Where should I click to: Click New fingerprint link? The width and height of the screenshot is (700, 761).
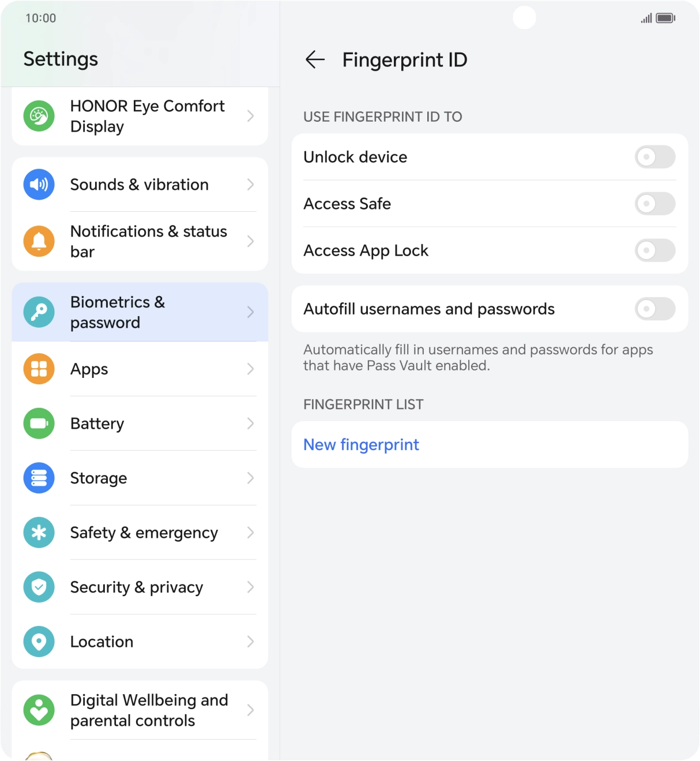[x=361, y=444]
